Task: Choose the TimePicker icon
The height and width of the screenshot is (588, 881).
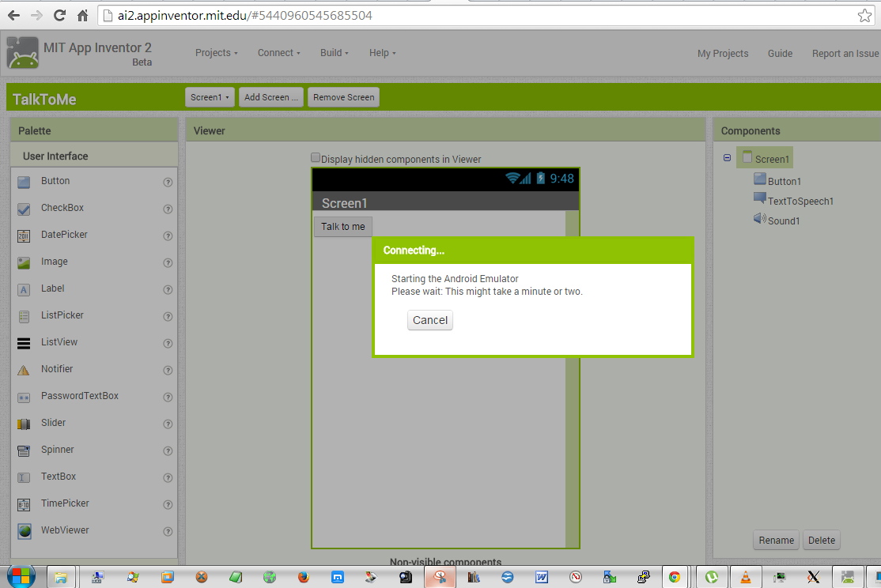Action: (24, 504)
